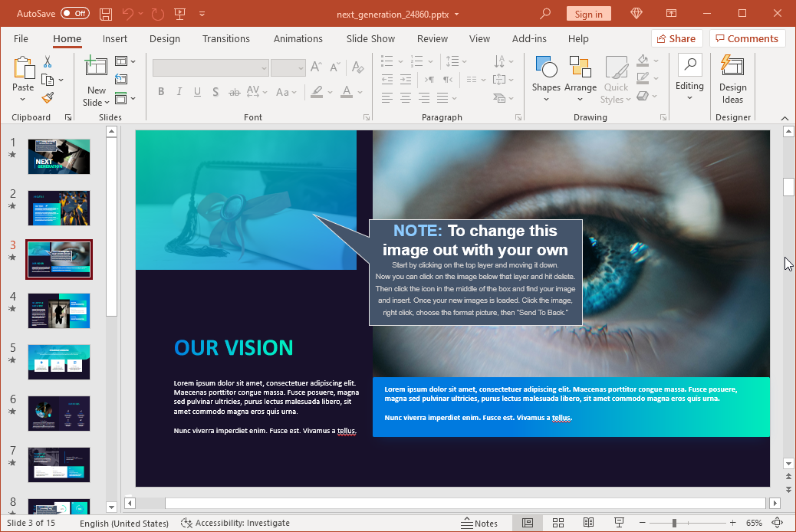Click the Share button

(676, 38)
